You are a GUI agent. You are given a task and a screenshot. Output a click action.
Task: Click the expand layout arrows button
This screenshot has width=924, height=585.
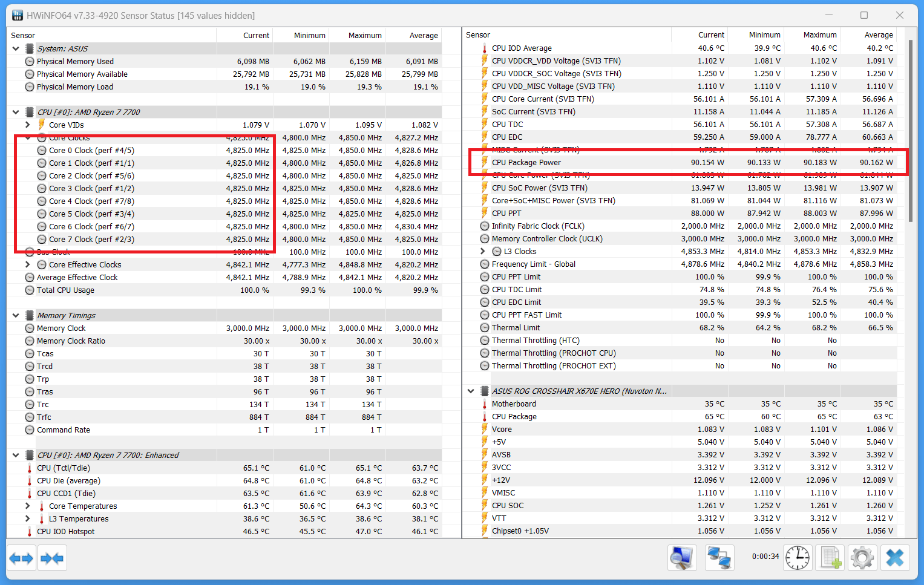pos(22,558)
